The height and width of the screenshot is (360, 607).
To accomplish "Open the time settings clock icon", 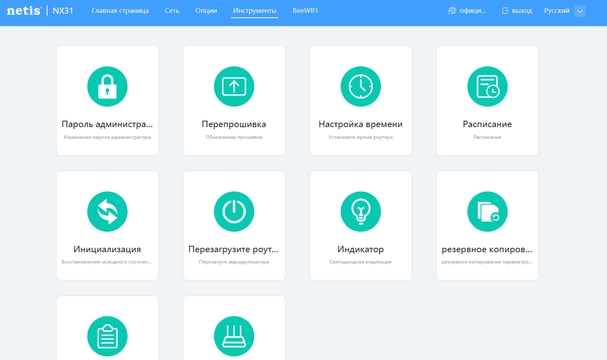I will (360, 86).
